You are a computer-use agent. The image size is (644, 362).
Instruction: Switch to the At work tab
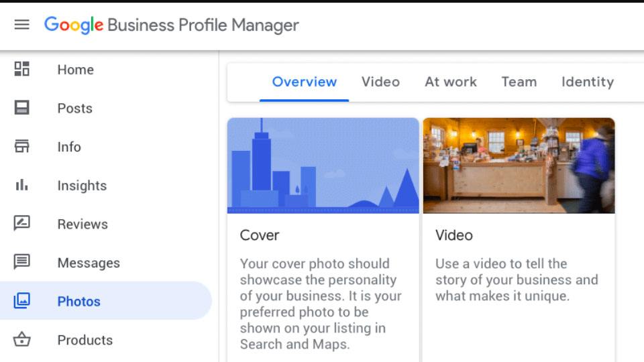point(451,82)
